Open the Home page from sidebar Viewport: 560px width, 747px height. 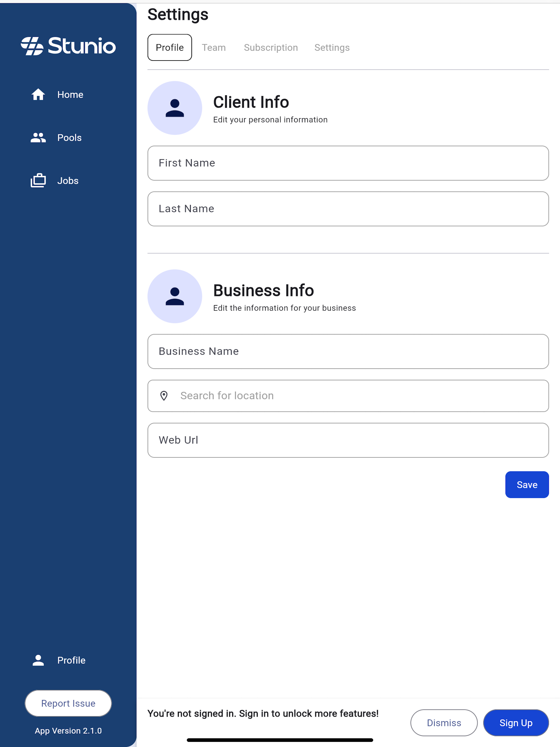tap(70, 94)
